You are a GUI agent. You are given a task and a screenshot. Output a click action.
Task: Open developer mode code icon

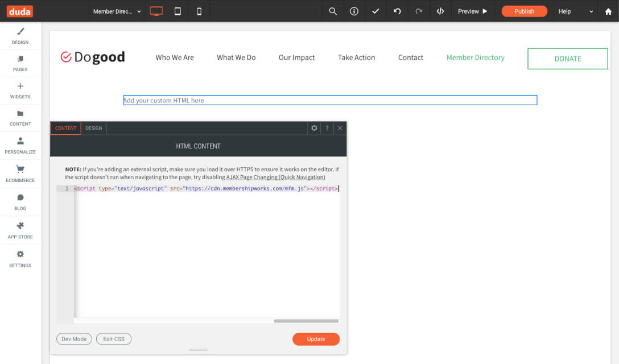pyautogui.click(x=440, y=11)
